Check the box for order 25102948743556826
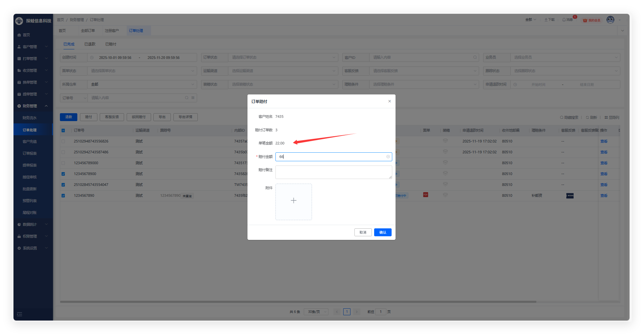This screenshot has height=334, width=644. pyautogui.click(x=63, y=141)
